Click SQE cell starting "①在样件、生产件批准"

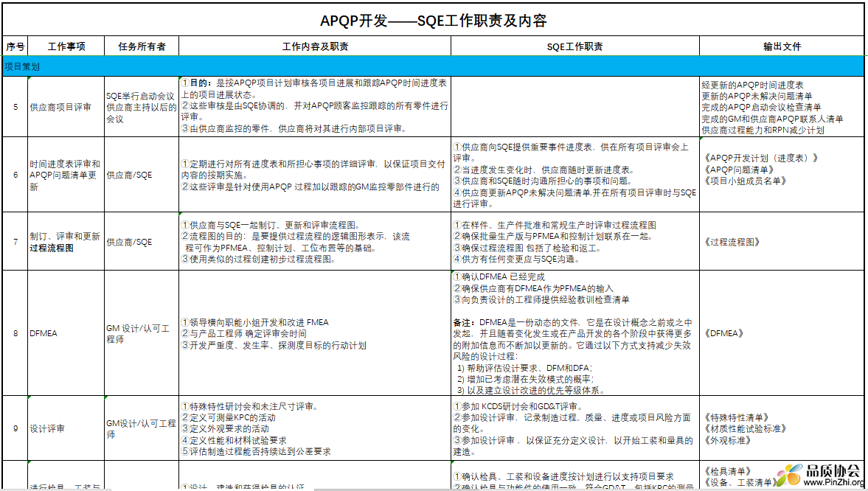click(x=575, y=241)
